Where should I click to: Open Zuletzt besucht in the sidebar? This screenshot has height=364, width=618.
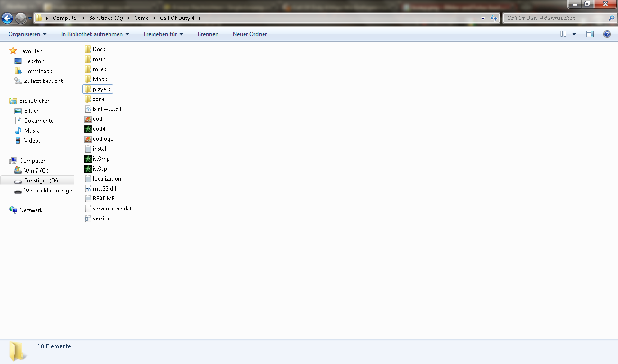(x=43, y=81)
